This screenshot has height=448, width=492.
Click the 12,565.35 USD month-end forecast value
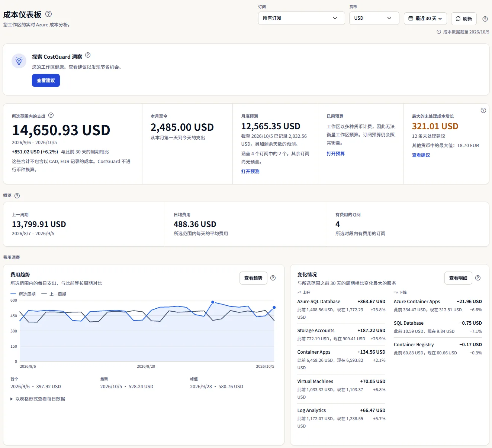[271, 126]
